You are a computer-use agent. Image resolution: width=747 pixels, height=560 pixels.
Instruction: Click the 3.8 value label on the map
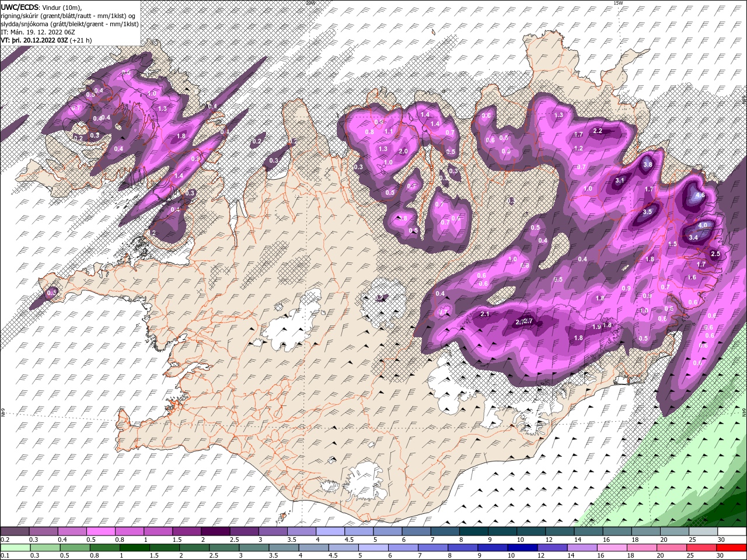coord(648,165)
